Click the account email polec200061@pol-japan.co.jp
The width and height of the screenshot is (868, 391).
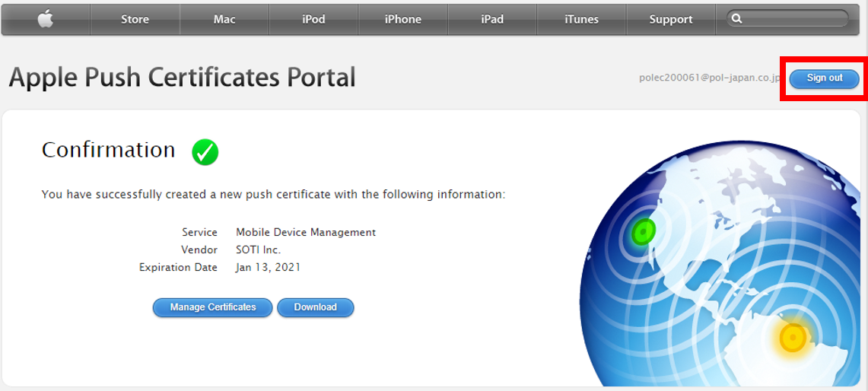point(709,78)
